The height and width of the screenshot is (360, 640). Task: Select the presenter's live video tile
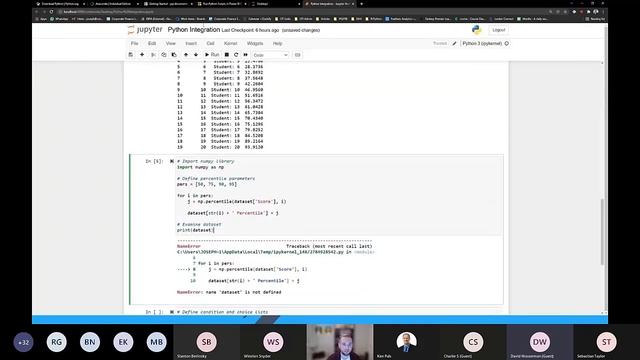(x=340, y=342)
